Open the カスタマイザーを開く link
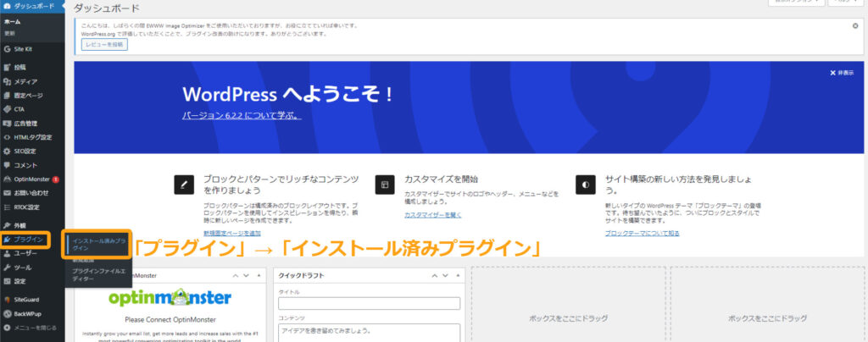This screenshot has height=342, width=868. pyautogui.click(x=433, y=215)
